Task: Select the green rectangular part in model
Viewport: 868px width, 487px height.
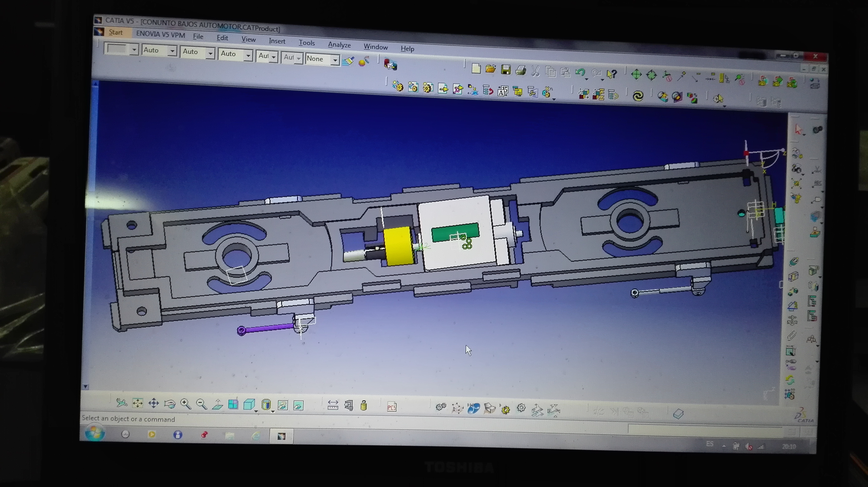Action: click(x=455, y=232)
